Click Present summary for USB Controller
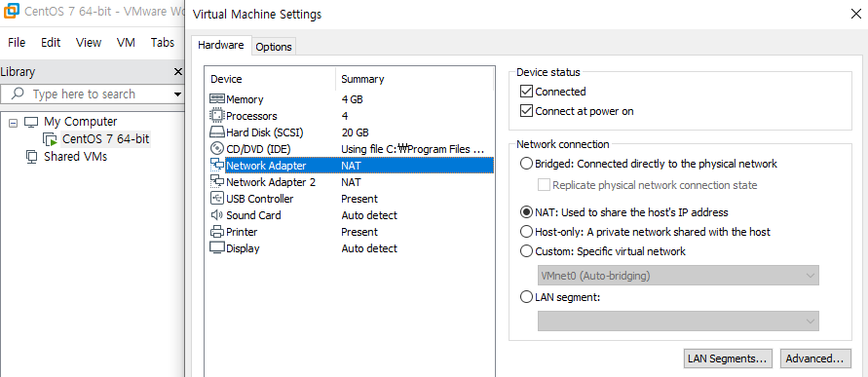The image size is (868, 377). click(359, 199)
